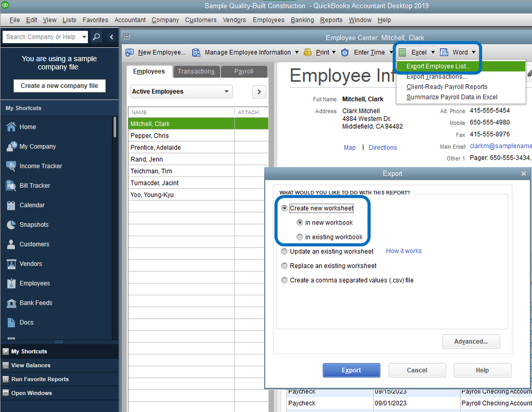Select Open Windows in sidebar
This screenshot has height=412, width=532.
(x=60, y=393)
